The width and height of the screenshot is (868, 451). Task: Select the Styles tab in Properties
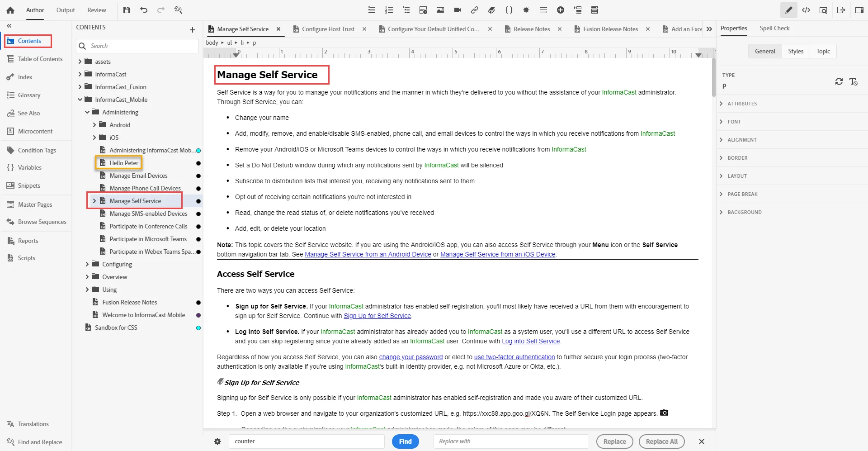(x=796, y=51)
